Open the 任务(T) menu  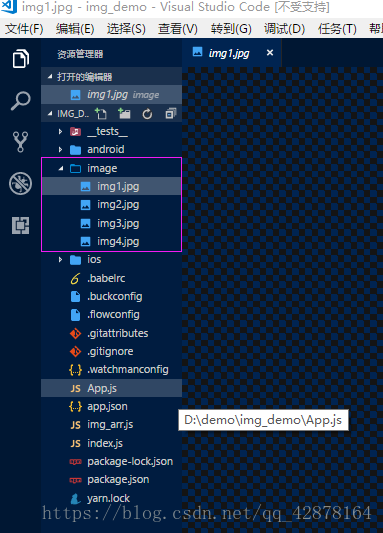point(337,29)
